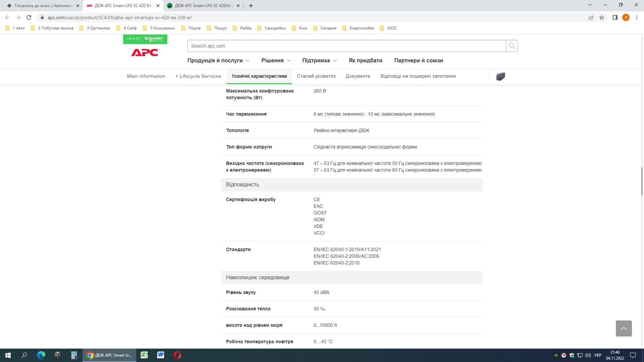
Task: Click the scroll-to-top arrow button
Action: [x=624, y=328]
